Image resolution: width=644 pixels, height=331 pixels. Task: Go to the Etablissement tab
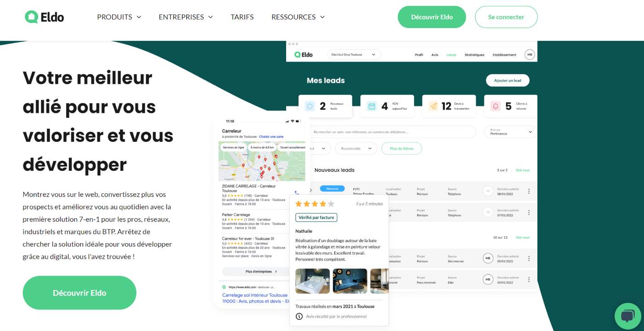point(504,55)
